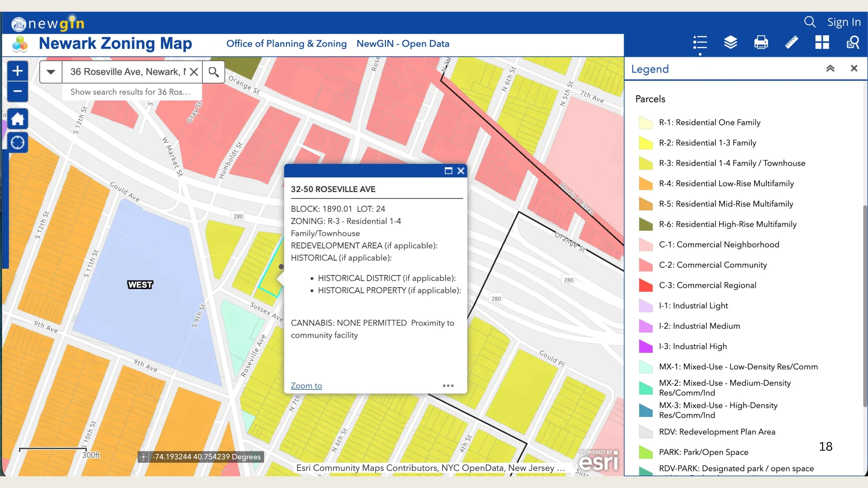
Task: Click the header search magnifier icon
Action: point(810,22)
